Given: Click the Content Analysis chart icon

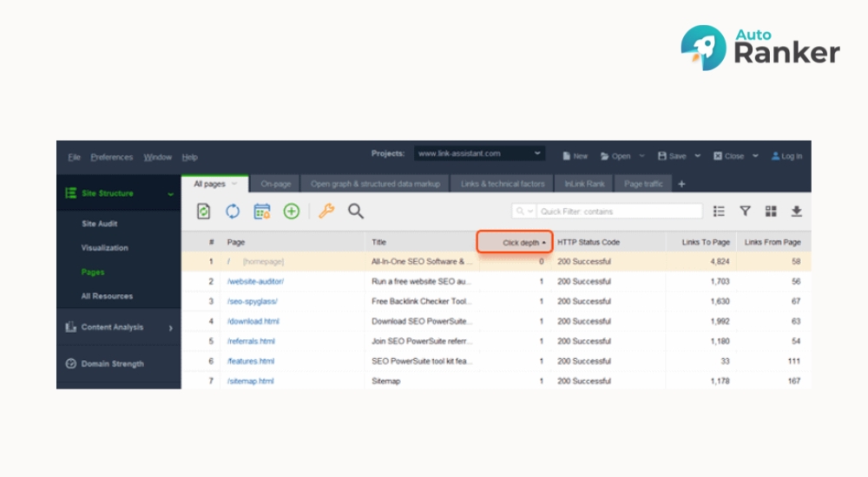Looking at the screenshot, I should pyautogui.click(x=71, y=327).
